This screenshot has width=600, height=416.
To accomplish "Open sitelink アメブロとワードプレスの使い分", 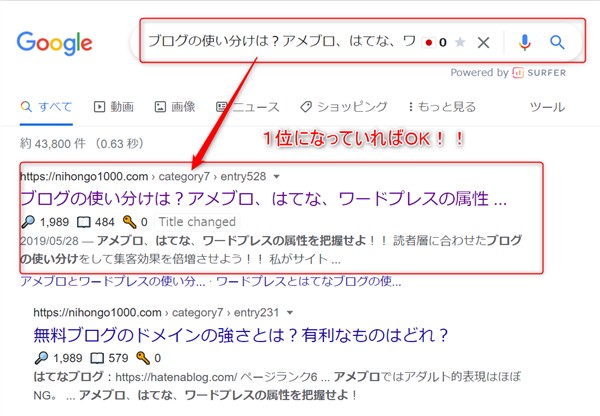I will coord(113,282).
